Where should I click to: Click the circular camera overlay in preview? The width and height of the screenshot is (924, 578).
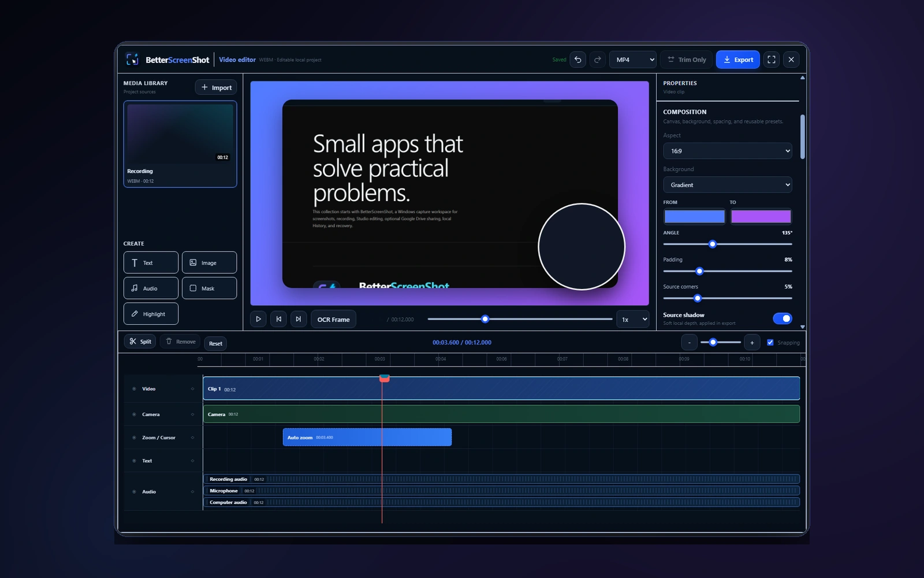582,247
